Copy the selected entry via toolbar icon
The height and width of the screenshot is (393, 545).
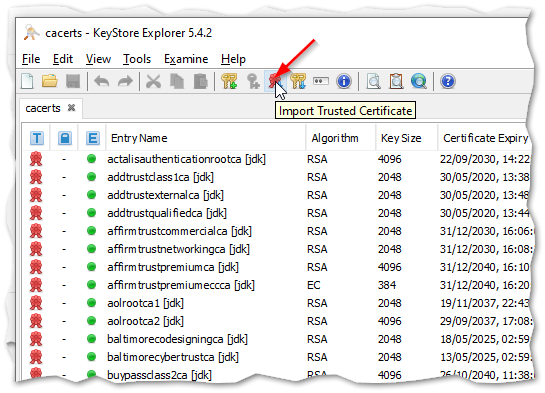[x=177, y=81]
